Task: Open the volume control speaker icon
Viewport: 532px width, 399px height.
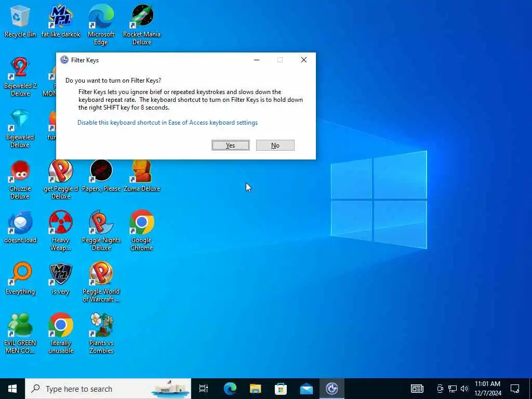Action: (464, 389)
